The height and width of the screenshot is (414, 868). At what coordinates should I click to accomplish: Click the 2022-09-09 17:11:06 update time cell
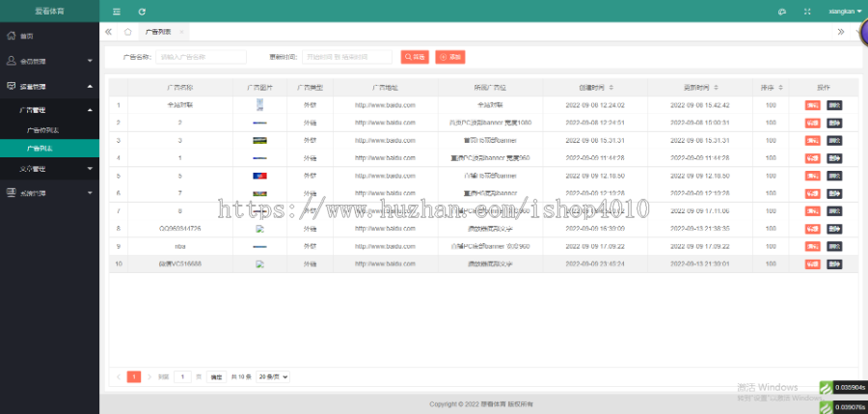coord(700,211)
